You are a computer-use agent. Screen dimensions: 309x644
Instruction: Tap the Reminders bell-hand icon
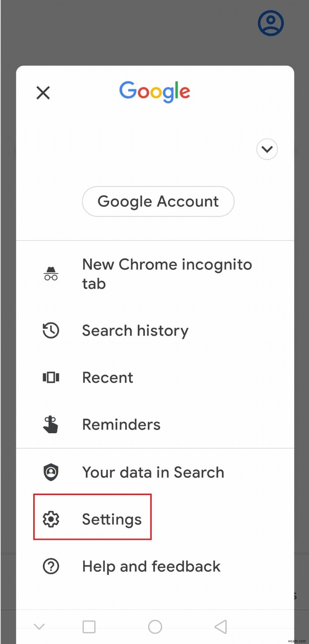[51, 424]
